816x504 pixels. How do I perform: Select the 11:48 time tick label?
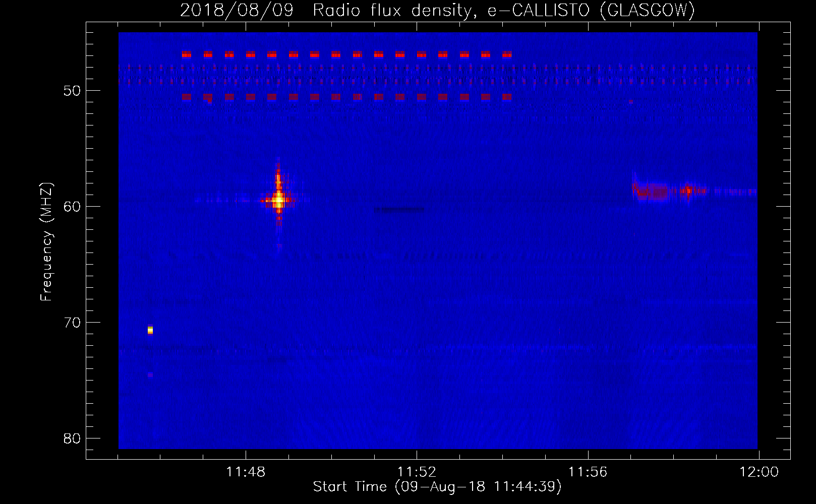coord(246,472)
